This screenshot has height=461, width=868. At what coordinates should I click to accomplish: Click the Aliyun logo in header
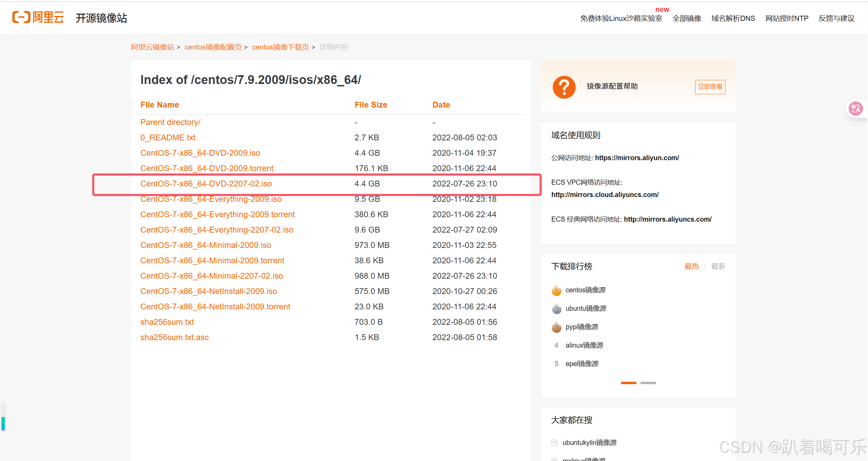(x=38, y=17)
